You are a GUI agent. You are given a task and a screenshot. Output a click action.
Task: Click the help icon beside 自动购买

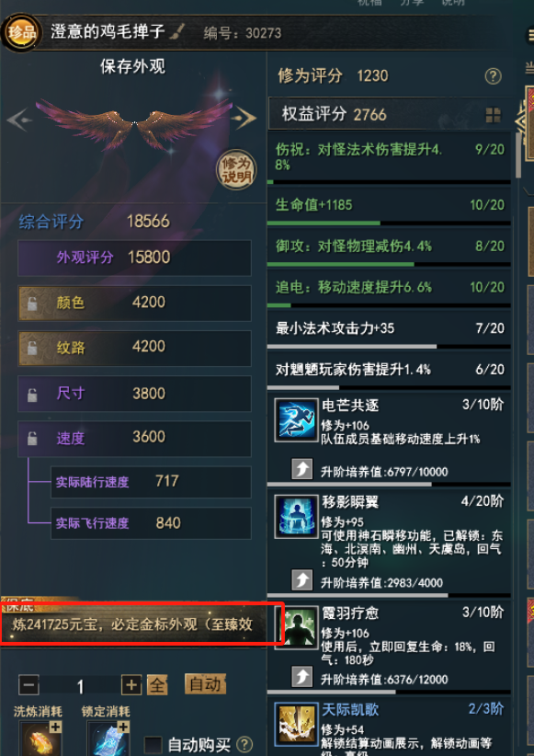244,744
